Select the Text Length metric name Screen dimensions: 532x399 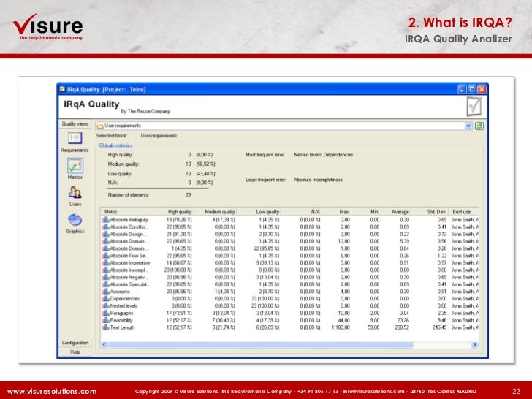122,327
